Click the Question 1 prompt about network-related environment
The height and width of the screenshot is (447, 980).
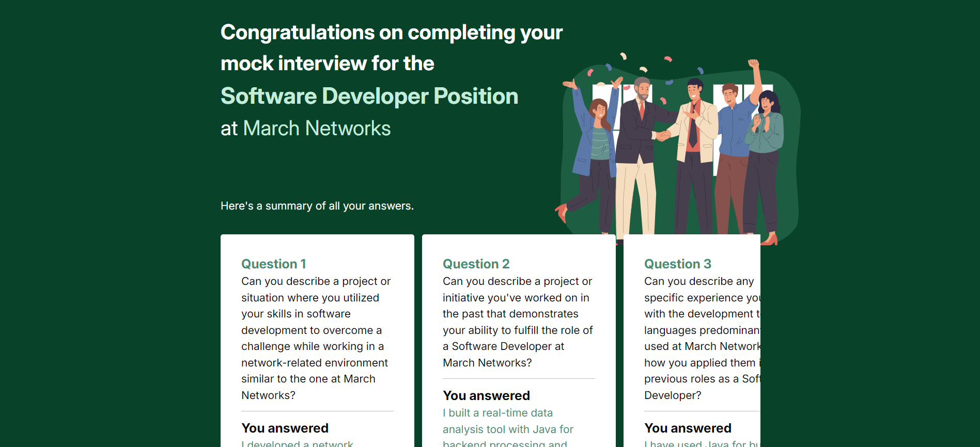[316, 338]
